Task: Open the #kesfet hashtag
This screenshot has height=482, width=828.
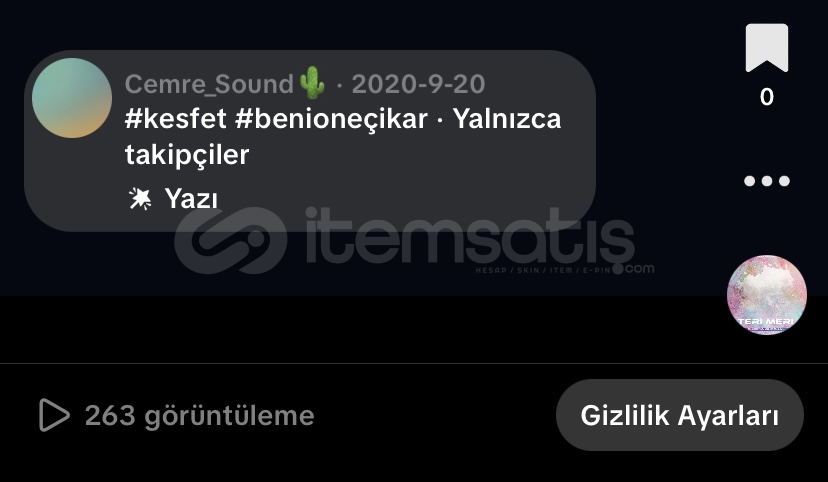Action: 176,119
